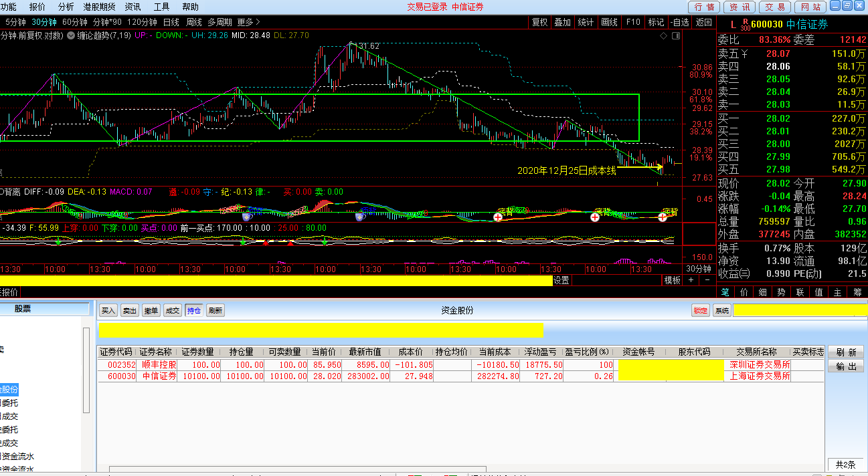Select the 联 tab in quote panel
The height and width of the screenshot is (476, 868).
(x=801, y=292)
